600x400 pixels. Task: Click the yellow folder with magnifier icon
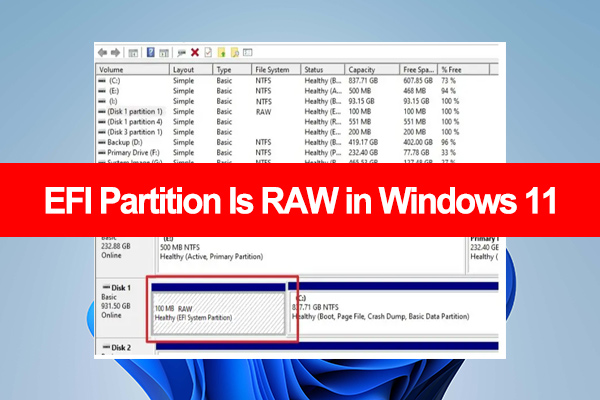coord(235,52)
